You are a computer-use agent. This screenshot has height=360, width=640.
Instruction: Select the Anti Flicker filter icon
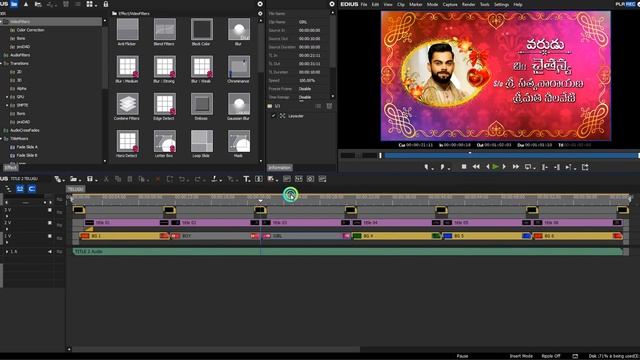(x=127, y=29)
